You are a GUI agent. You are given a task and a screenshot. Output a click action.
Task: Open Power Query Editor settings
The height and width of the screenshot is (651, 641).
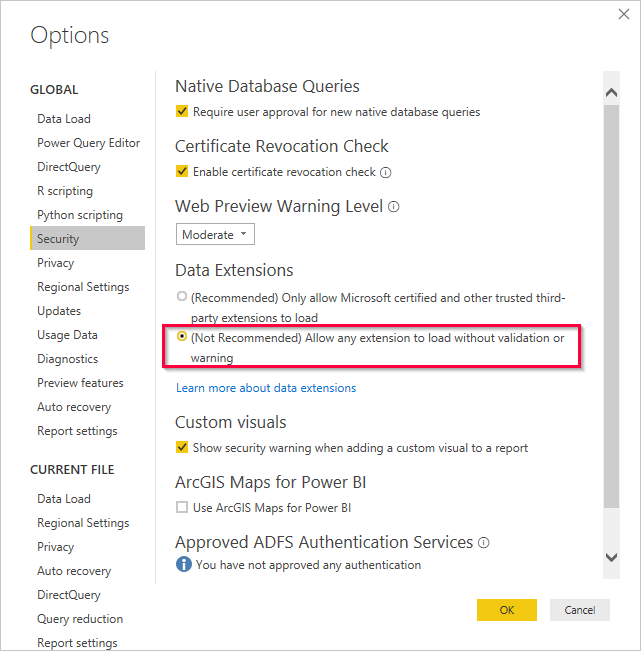tap(88, 143)
